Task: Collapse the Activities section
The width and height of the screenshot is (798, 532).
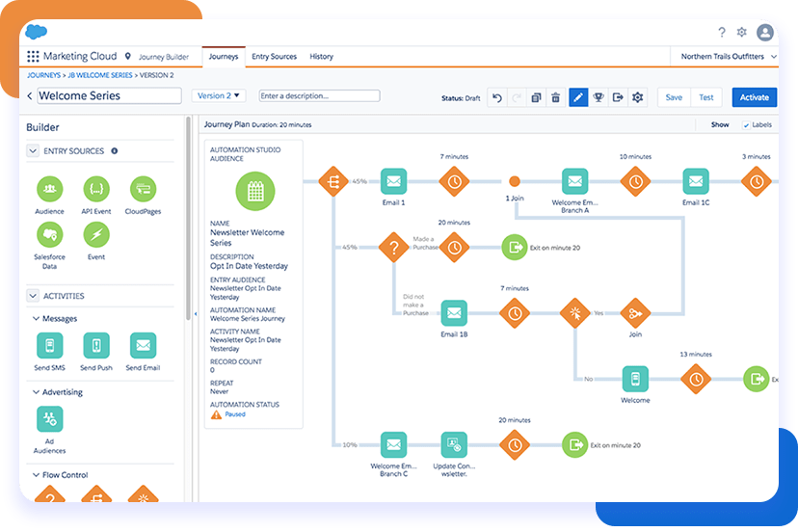Action: pos(33,296)
